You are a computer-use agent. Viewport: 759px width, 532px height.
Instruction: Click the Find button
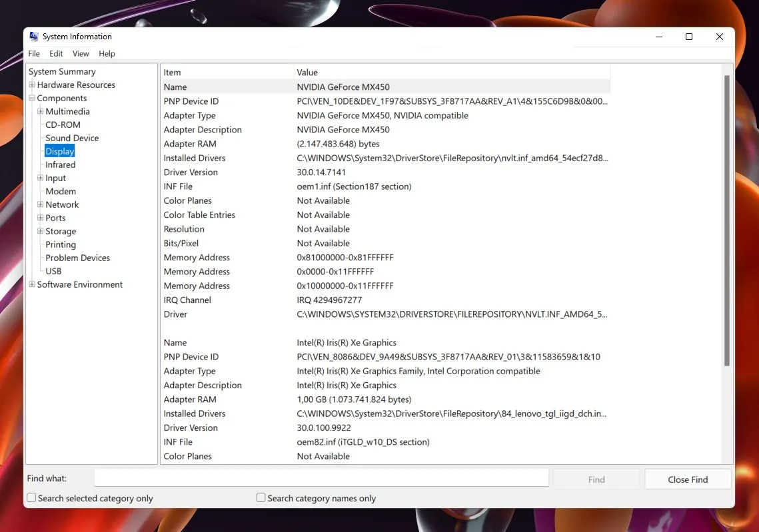click(596, 479)
